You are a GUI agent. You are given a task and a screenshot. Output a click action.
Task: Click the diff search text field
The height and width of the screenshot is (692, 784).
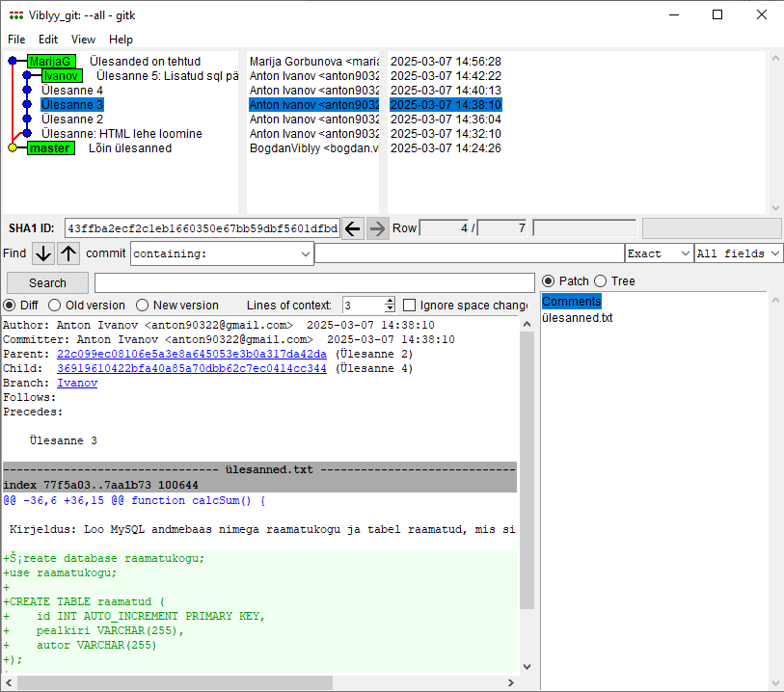(314, 283)
